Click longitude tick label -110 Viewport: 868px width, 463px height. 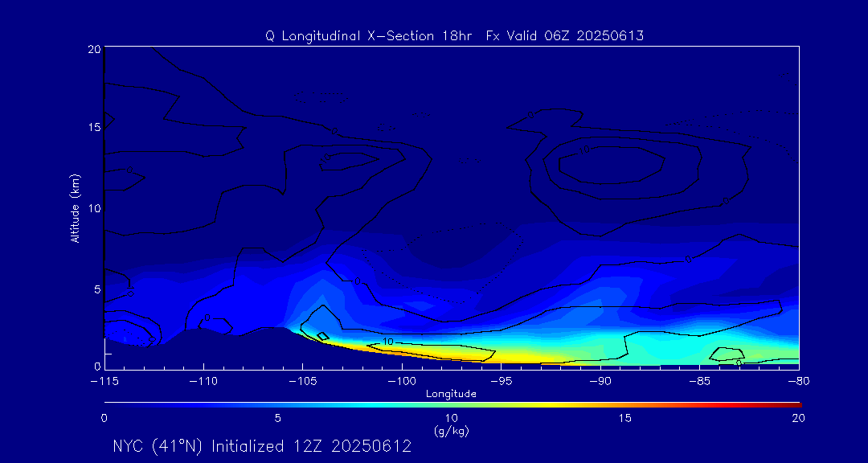click(203, 381)
